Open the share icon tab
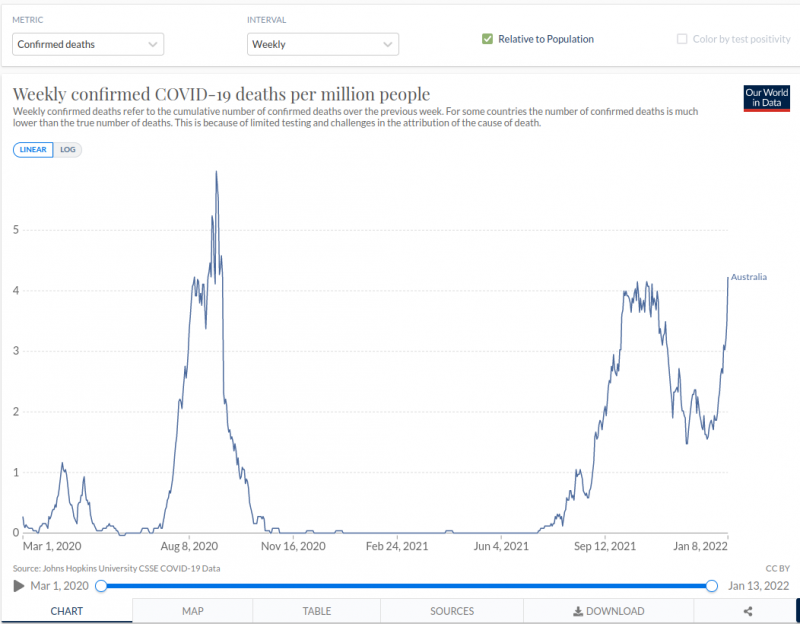Viewport: 800px width, 624px height. point(747,611)
